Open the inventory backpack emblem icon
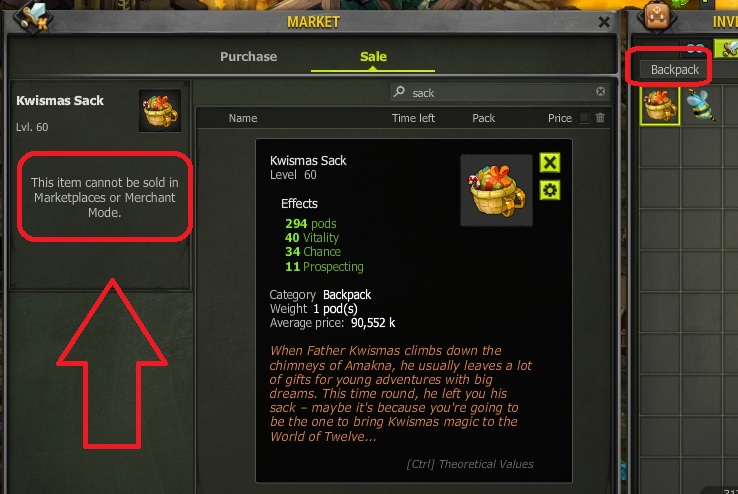 click(657, 17)
